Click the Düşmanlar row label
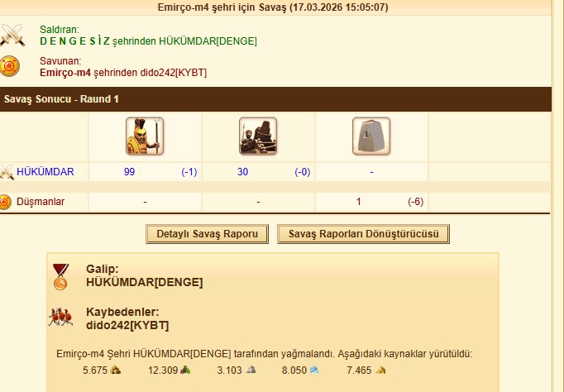564x392 pixels. (41, 202)
